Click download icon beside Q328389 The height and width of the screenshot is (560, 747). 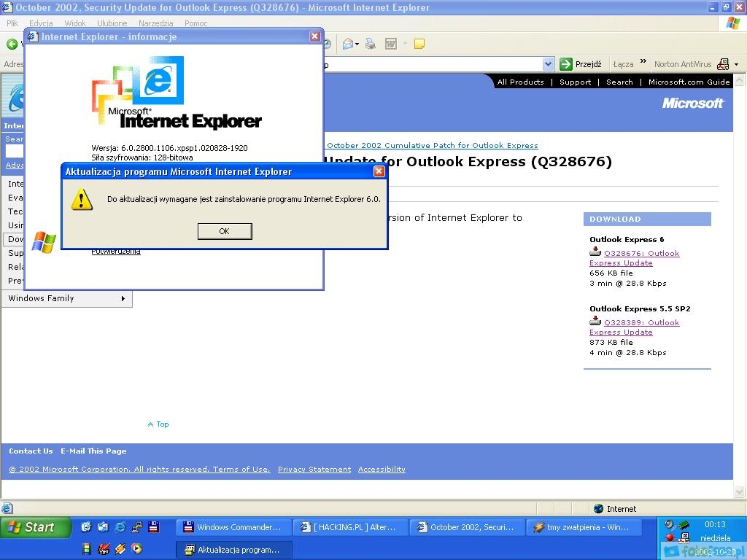pos(595,321)
